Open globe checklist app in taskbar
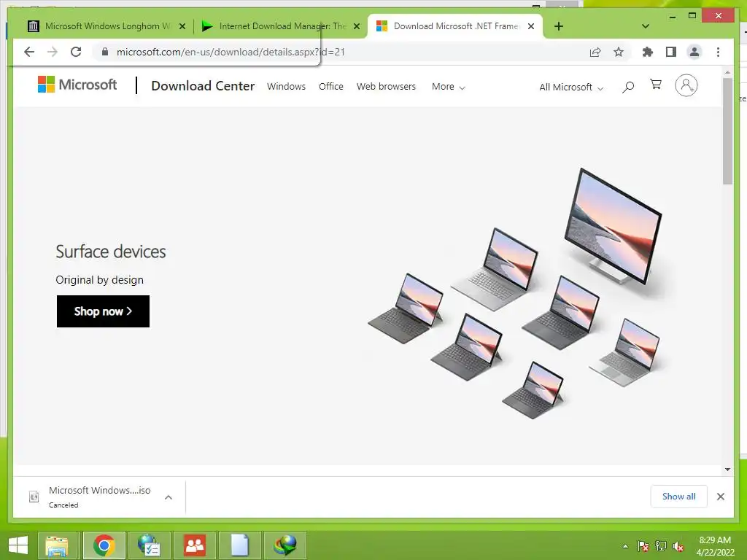Viewport: 747px width, 560px height. (x=149, y=545)
